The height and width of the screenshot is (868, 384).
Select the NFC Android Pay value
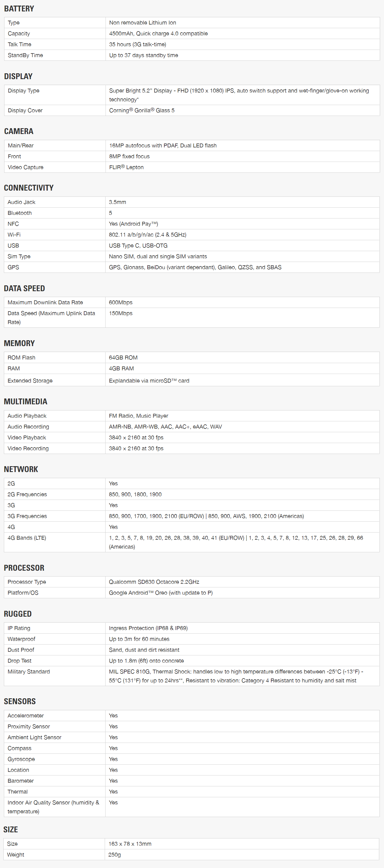coord(133,224)
